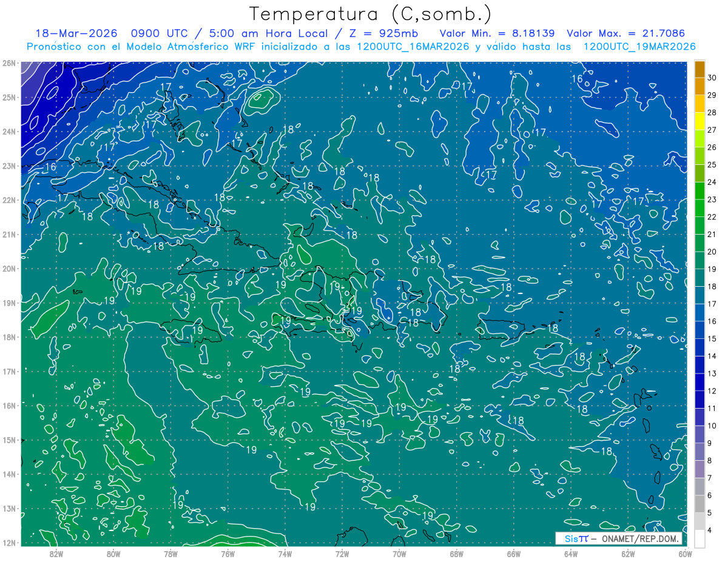728x562 pixels.
Task: Click the color bar label "10"
Action: 712,426
